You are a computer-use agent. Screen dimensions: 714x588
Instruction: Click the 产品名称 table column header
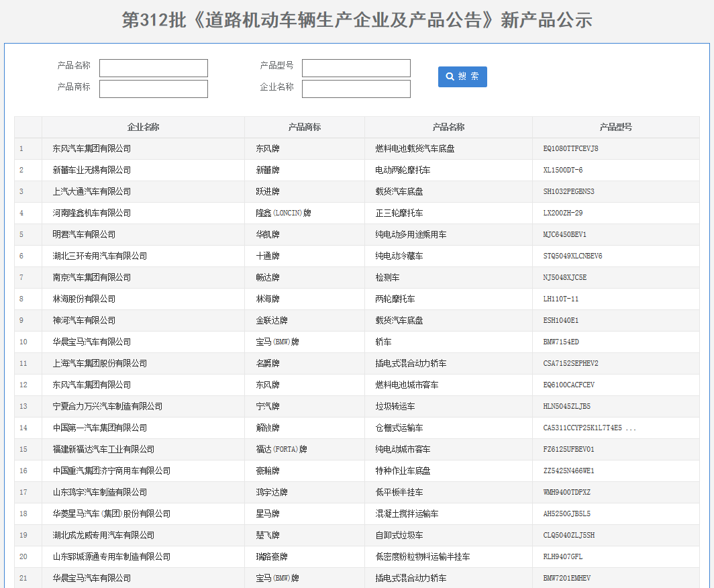tap(448, 127)
